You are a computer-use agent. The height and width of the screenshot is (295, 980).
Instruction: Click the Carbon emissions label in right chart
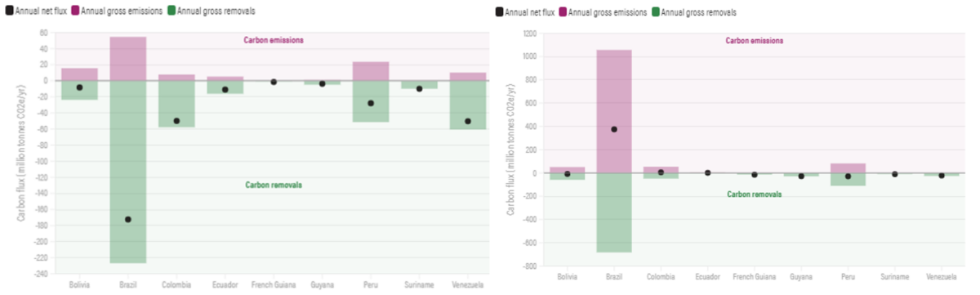click(755, 40)
